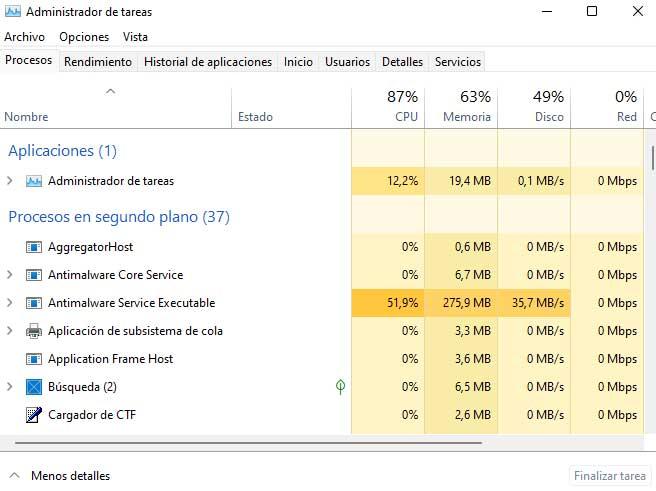Click the Administrador de tareas process icon
Screen dimensions: 656x491
34,181
